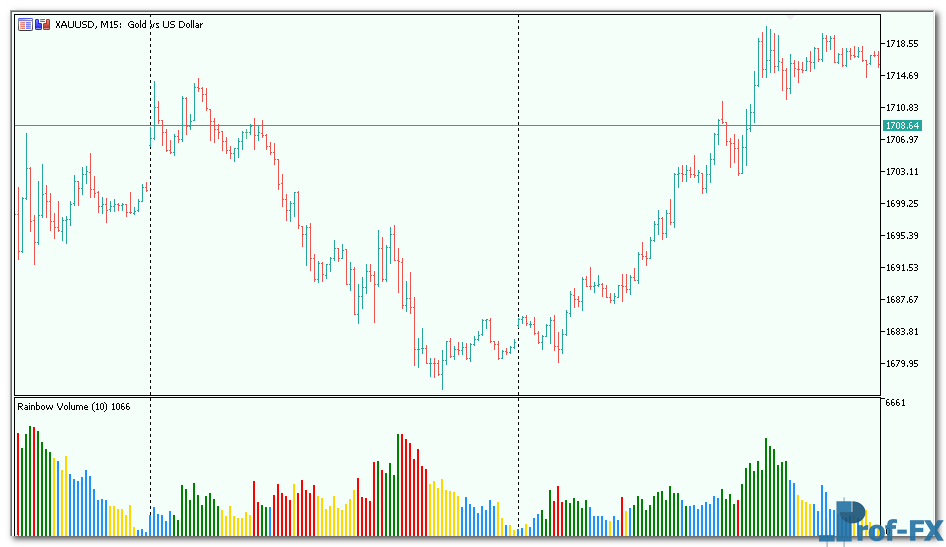The height and width of the screenshot is (547, 946).
Task: Click the highlighted 1708.64 current price tag
Action: point(900,125)
